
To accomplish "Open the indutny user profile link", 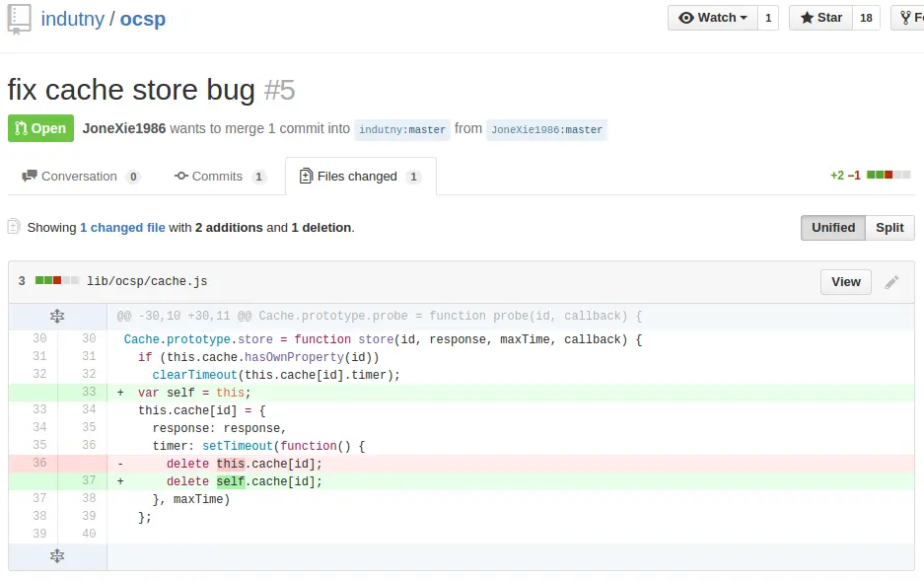I will [x=72, y=19].
